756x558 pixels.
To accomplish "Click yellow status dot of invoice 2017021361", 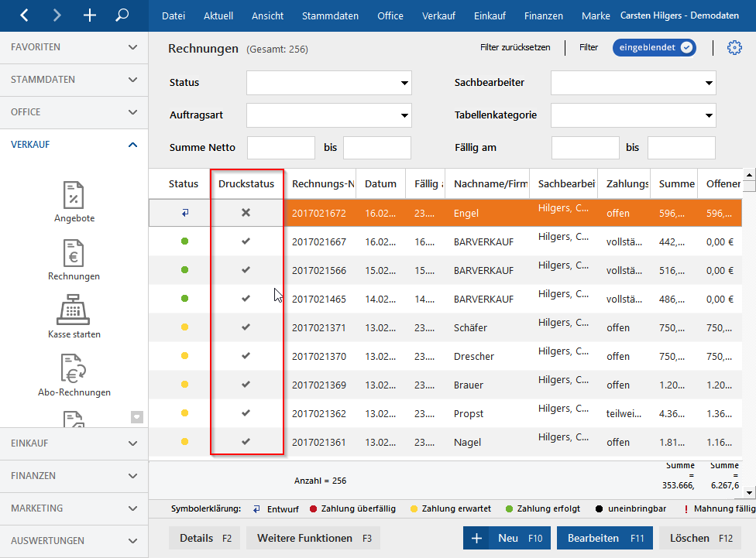I will (184, 442).
